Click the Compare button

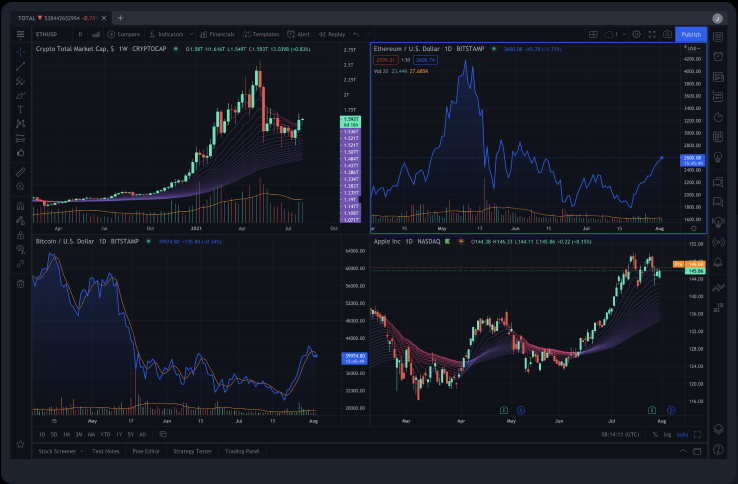tap(124, 34)
